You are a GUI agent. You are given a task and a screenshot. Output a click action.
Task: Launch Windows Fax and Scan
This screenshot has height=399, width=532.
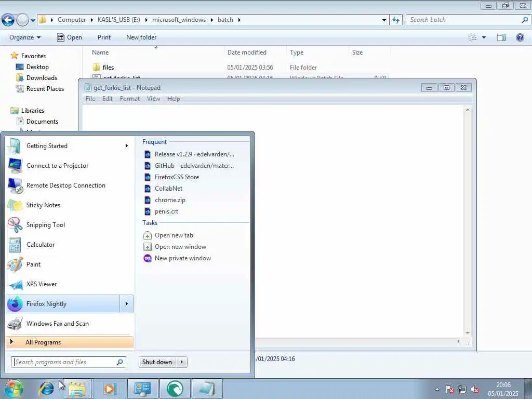pos(70,323)
